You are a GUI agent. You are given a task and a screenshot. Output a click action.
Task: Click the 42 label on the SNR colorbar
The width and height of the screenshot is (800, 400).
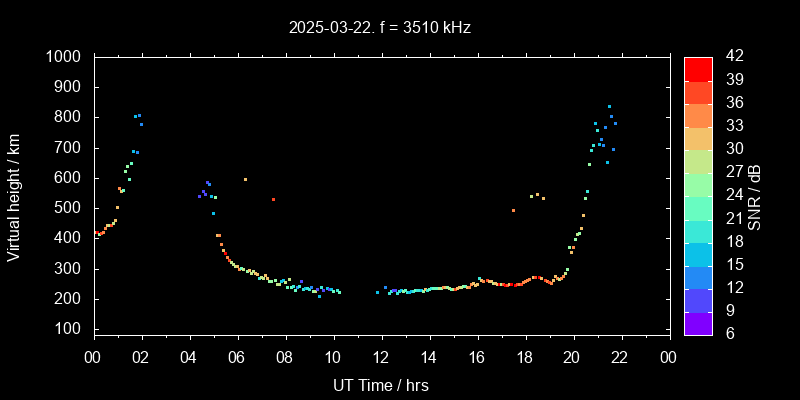click(x=732, y=57)
